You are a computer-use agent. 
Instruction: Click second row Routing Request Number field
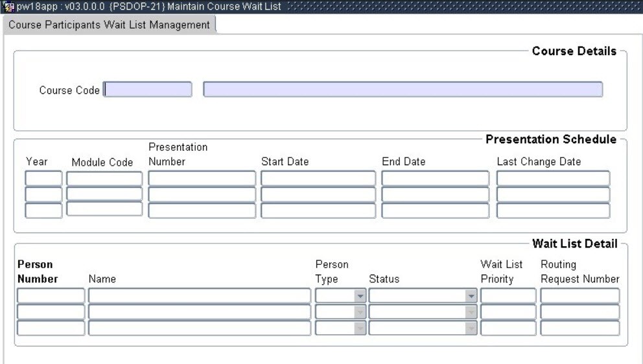[580, 312]
